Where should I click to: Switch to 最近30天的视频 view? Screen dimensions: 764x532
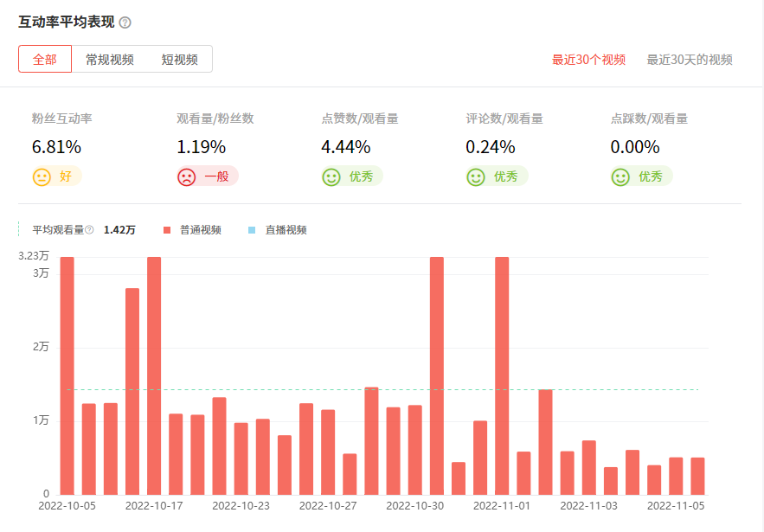tap(690, 60)
